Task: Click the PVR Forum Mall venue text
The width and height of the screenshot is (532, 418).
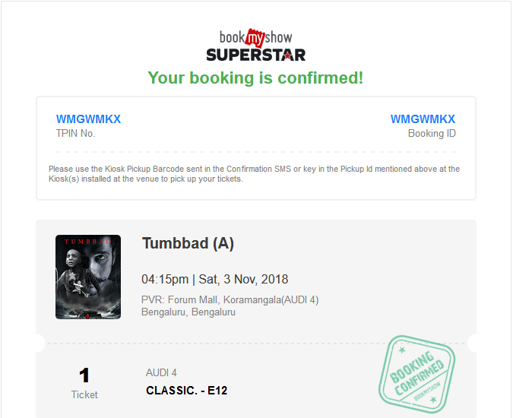Action: point(230,300)
